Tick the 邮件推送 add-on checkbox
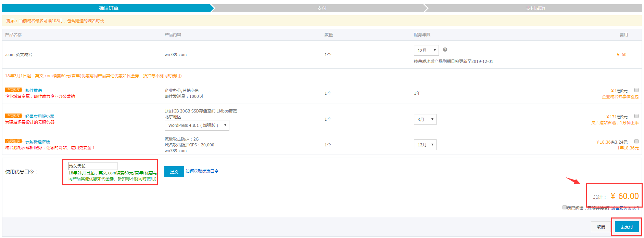644x238 pixels. click(x=636, y=90)
